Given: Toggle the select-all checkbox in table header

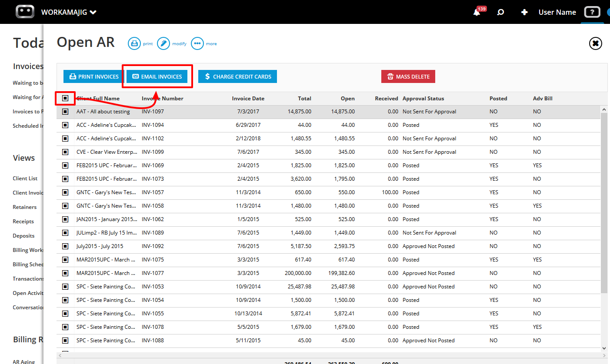Looking at the screenshot, I should point(65,98).
